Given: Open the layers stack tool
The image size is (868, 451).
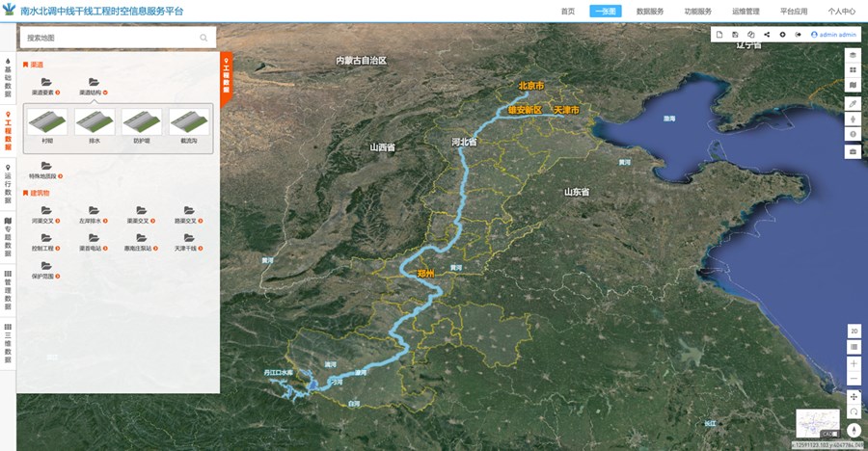Looking at the screenshot, I should 853,55.
